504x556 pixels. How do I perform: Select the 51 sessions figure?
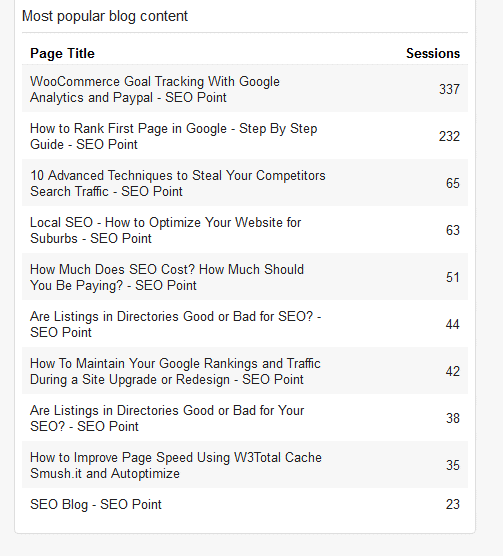tap(453, 277)
